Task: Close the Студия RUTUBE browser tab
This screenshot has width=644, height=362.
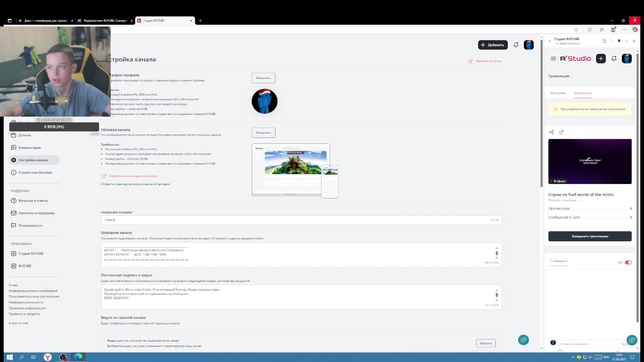Action: tap(191, 20)
